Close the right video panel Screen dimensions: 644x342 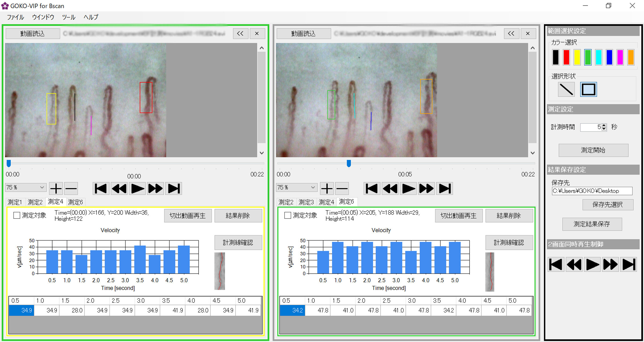click(x=528, y=34)
